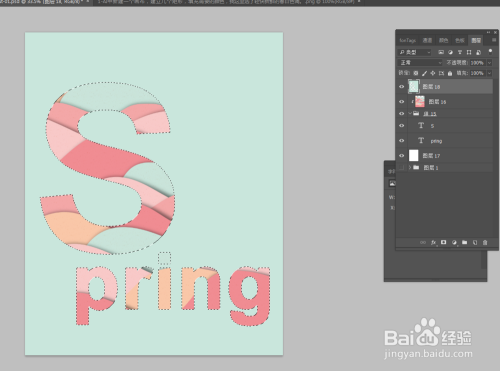The image size is (500, 371).
Task: Click the add layer style fx icon
Action: (x=433, y=242)
